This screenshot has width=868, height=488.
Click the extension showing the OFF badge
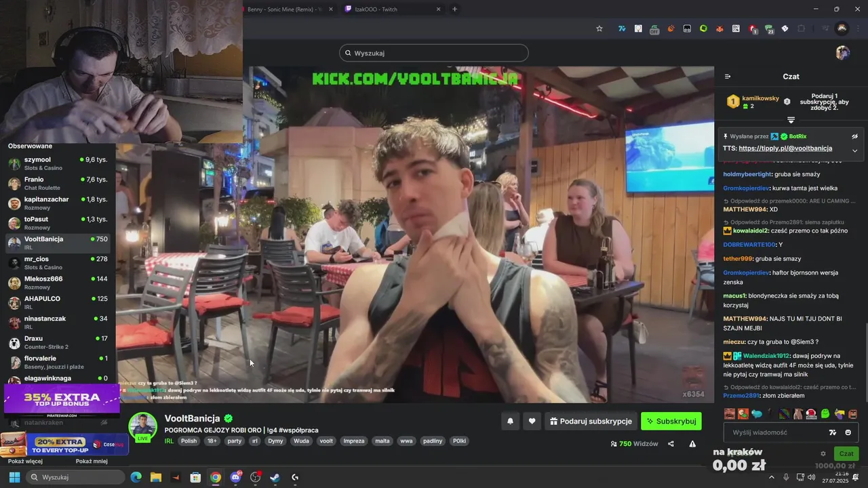click(x=654, y=29)
